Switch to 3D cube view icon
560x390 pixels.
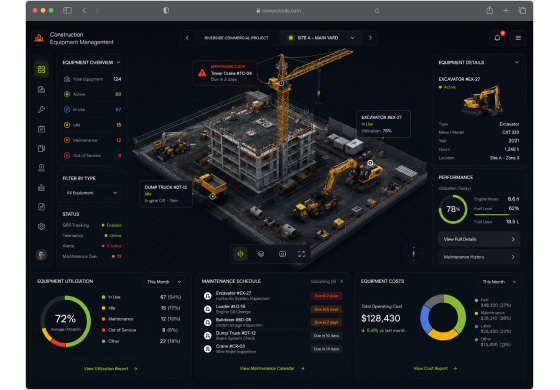(261, 254)
